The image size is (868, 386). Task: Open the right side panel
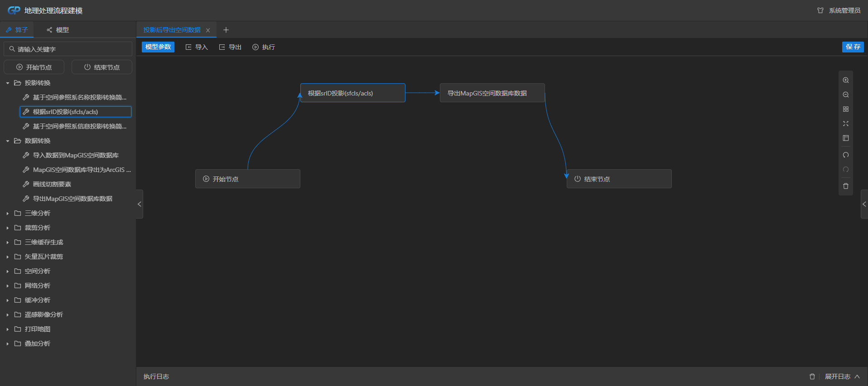click(x=864, y=204)
